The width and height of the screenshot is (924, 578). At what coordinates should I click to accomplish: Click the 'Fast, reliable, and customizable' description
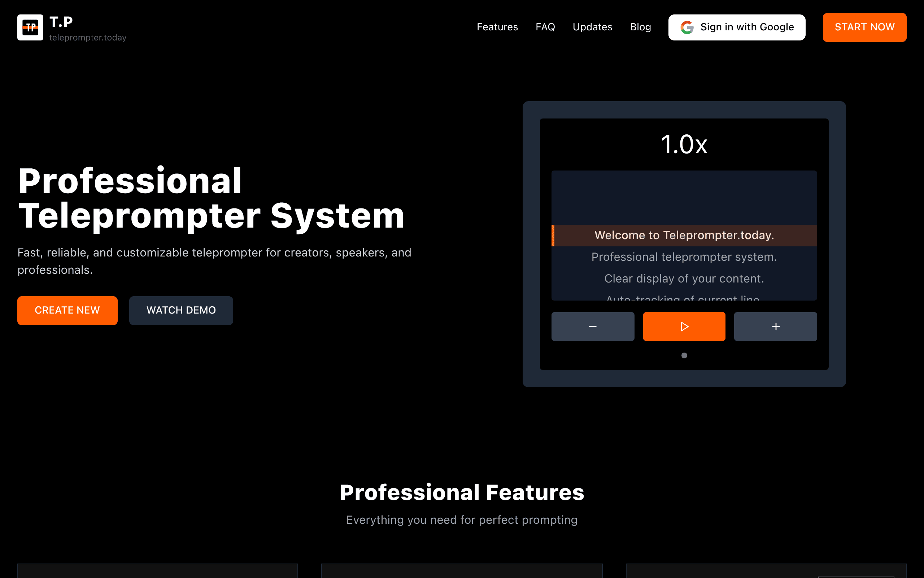click(214, 261)
